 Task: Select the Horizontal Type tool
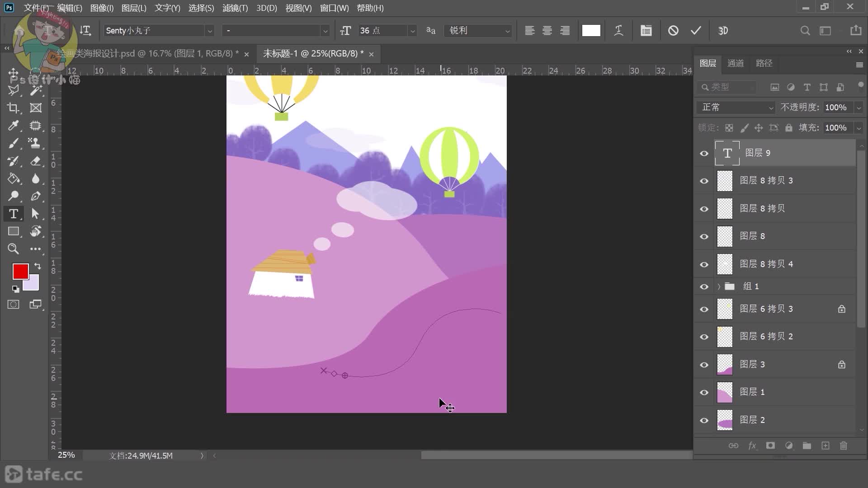point(13,214)
